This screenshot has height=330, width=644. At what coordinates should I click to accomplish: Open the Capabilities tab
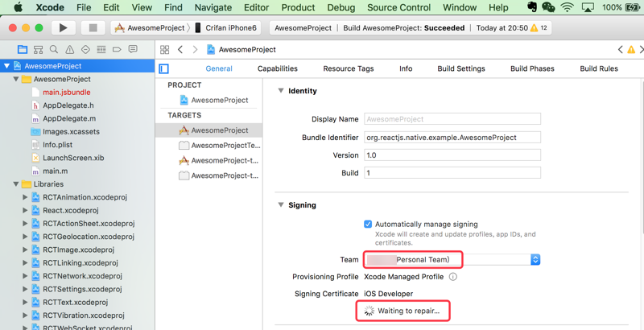click(277, 69)
